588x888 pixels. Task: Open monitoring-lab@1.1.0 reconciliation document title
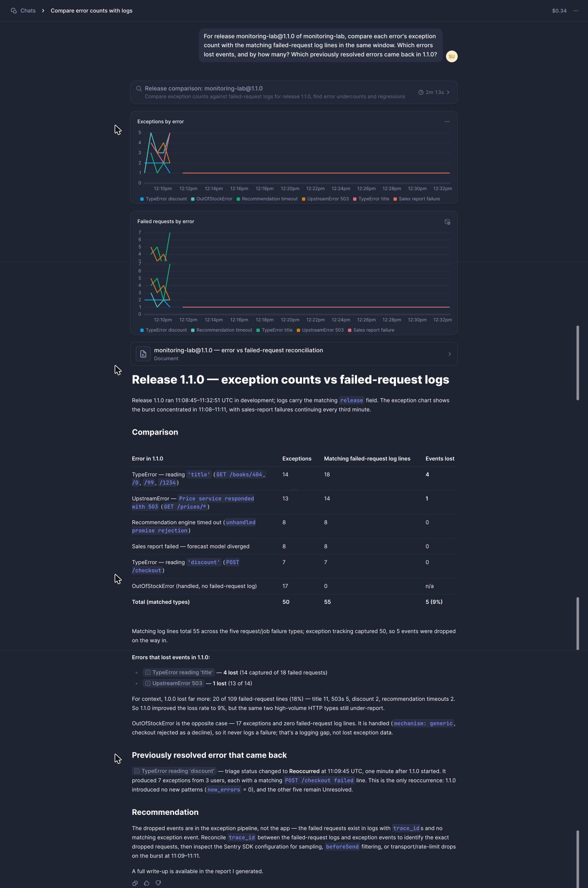(238, 350)
